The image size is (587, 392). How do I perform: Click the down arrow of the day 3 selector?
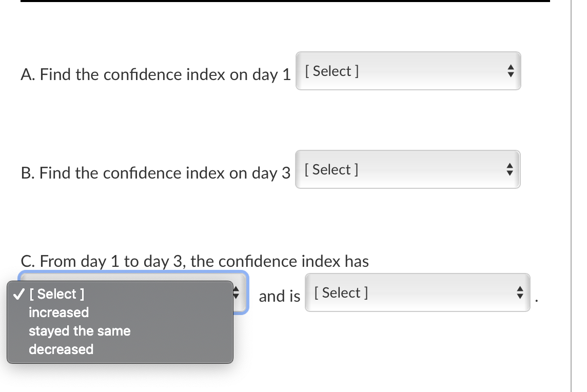point(509,172)
